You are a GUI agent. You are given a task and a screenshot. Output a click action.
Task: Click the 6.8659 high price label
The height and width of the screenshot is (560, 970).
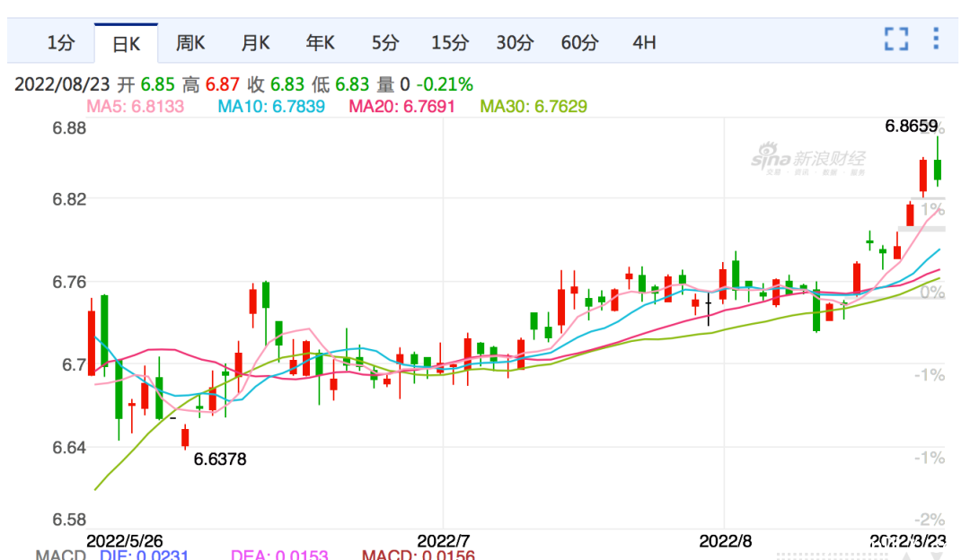coord(912,127)
